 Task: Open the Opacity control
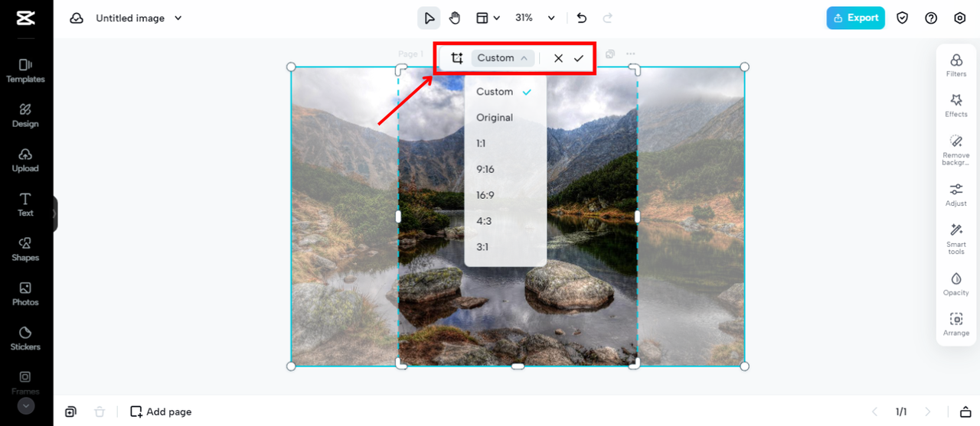point(956,285)
